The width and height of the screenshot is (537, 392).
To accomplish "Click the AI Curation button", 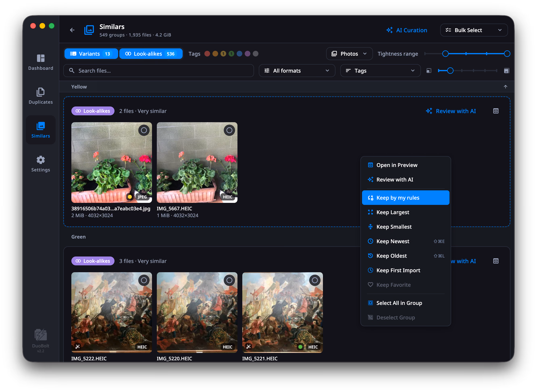I will click(407, 30).
